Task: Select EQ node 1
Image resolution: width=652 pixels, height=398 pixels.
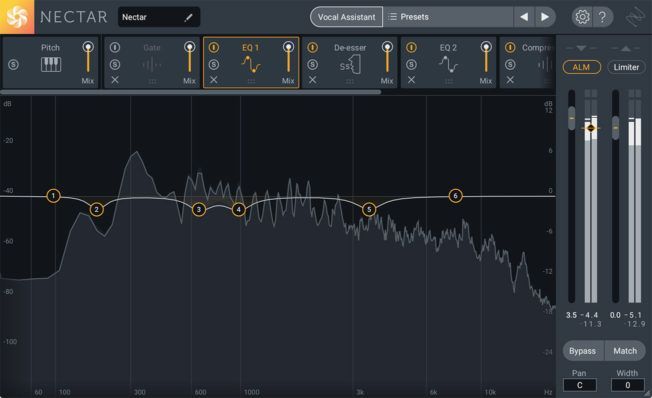Action: point(53,195)
